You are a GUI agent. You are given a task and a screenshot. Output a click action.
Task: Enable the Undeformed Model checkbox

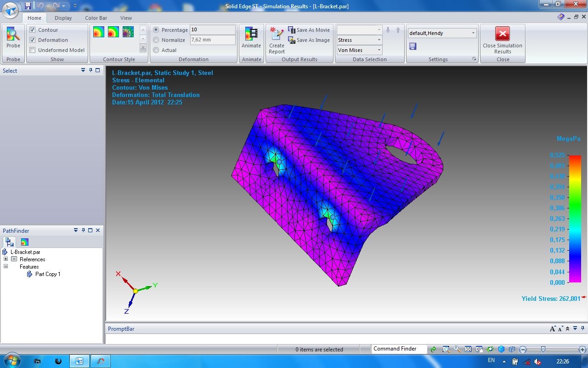click(x=33, y=50)
